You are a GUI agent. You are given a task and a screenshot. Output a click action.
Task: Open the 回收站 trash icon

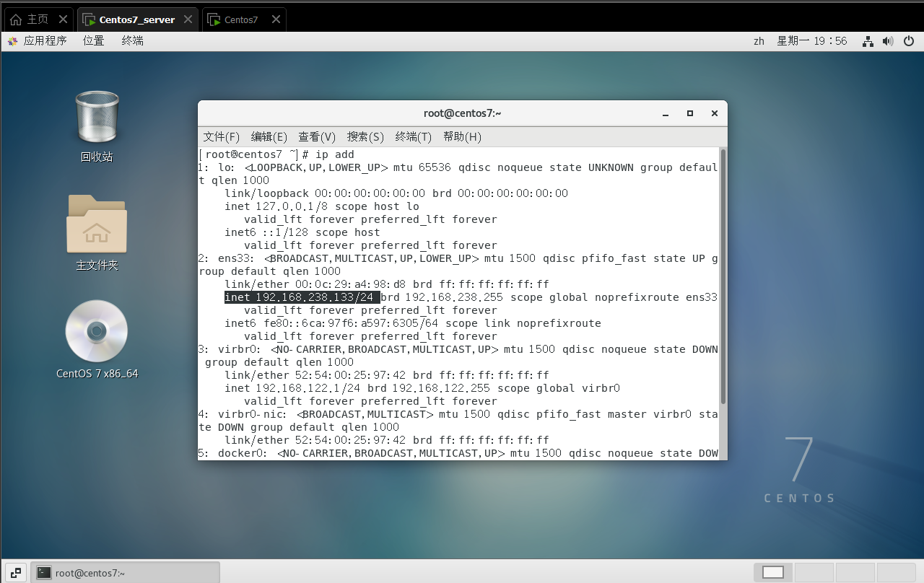point(97,118)
